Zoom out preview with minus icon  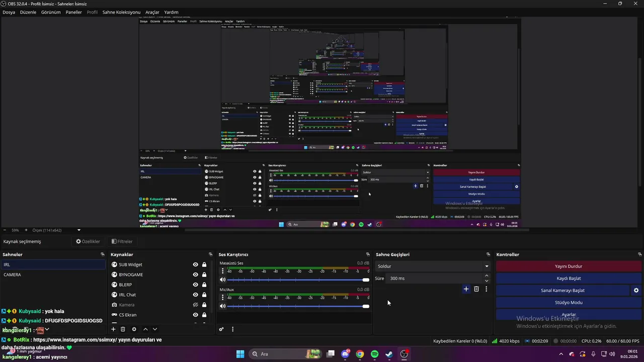pyautogui.click(x=5, y=230)
